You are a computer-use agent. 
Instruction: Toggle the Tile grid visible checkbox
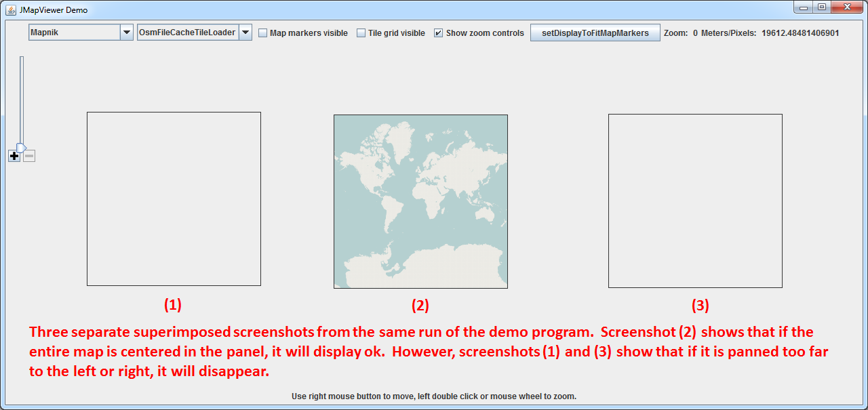[x=361, y=33]
